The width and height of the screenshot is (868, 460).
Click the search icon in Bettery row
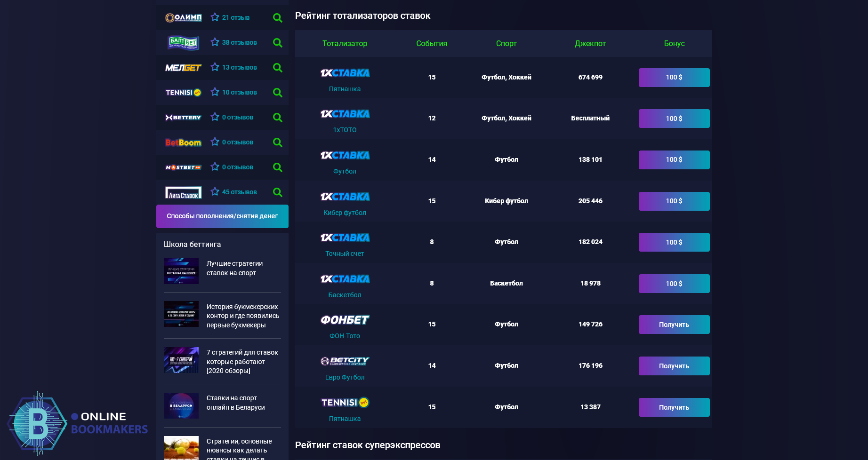[277, 118]
